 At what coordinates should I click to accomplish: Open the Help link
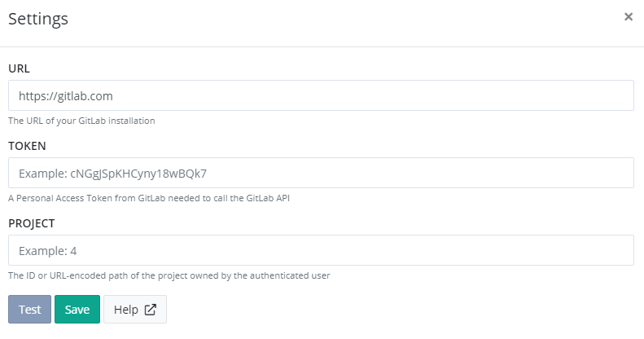(135, 310)
